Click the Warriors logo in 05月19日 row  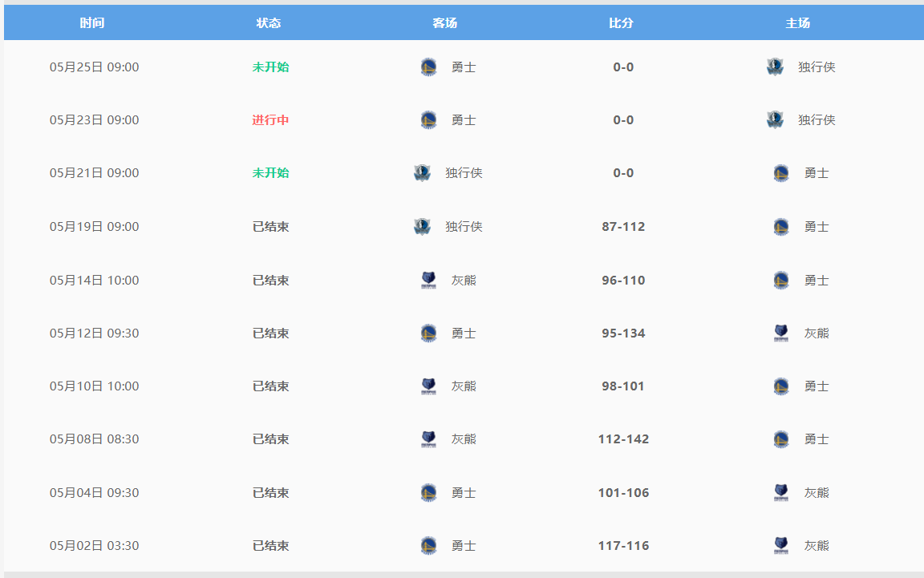pyautogui.click(x=780, y=227)
